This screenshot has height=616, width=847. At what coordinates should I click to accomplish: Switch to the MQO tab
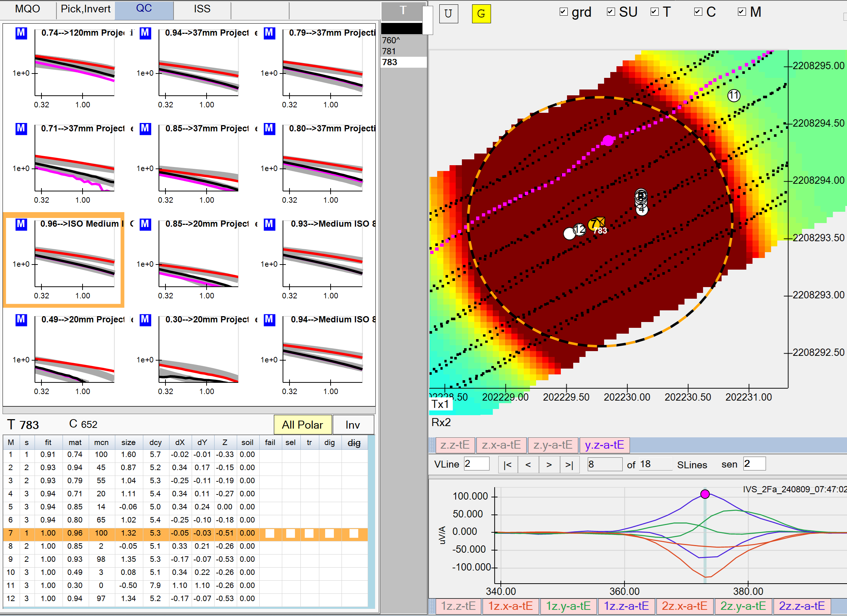click(28, 9)
